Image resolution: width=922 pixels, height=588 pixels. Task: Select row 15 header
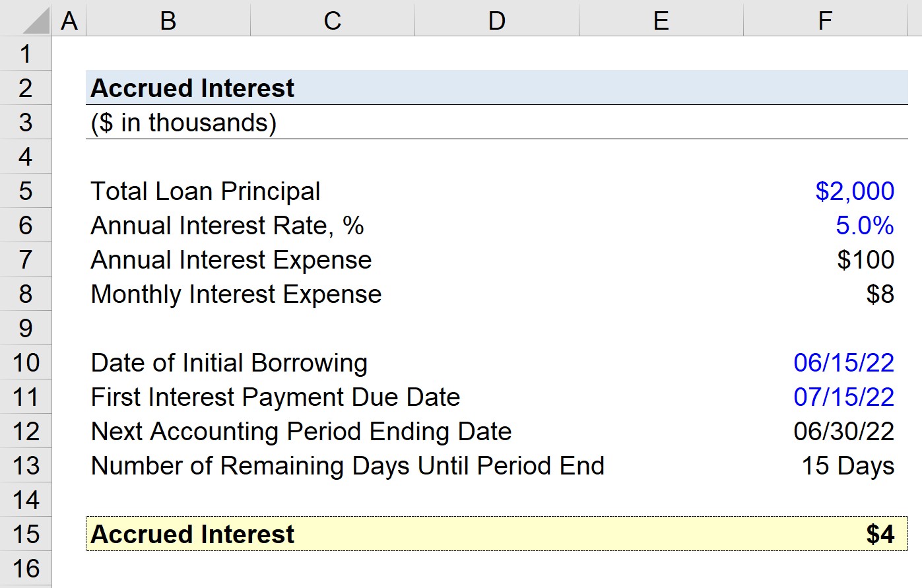point(25,535)
